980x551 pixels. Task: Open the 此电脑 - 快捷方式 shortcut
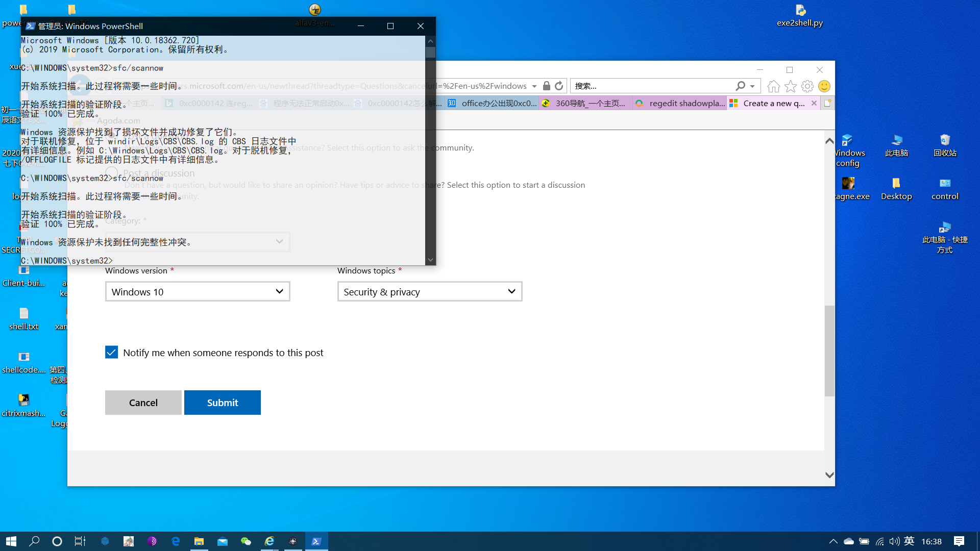[x=945, y=237]
